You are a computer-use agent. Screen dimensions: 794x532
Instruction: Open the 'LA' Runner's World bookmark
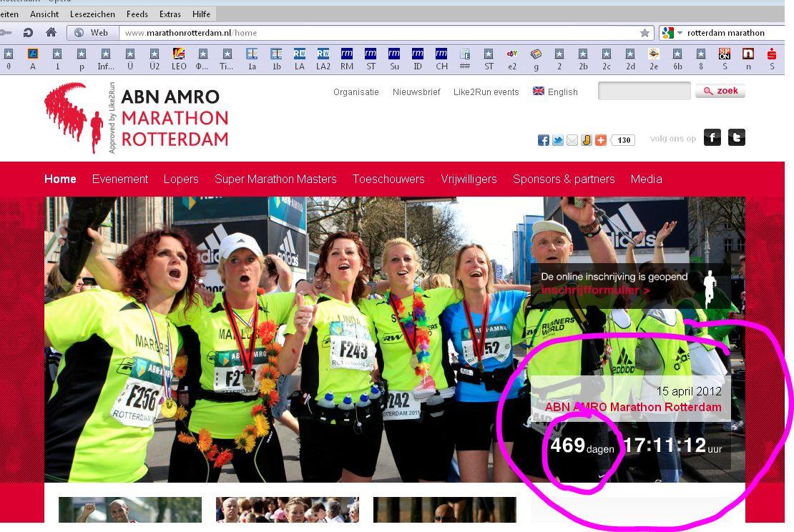[300, 59]
